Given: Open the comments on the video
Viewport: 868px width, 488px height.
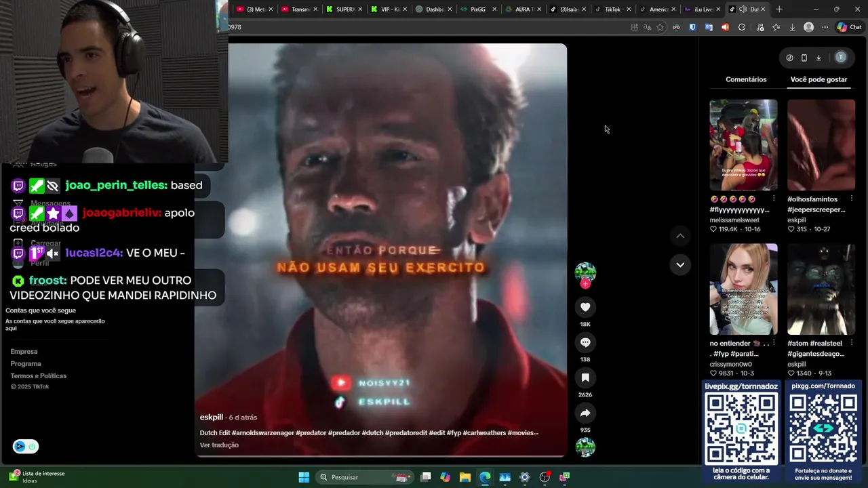Looking at the screenshot, I should [x=585, y=342].
